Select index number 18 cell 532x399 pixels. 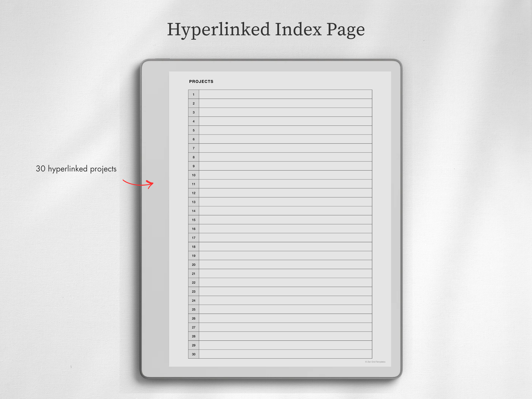(x=194, y=246)
